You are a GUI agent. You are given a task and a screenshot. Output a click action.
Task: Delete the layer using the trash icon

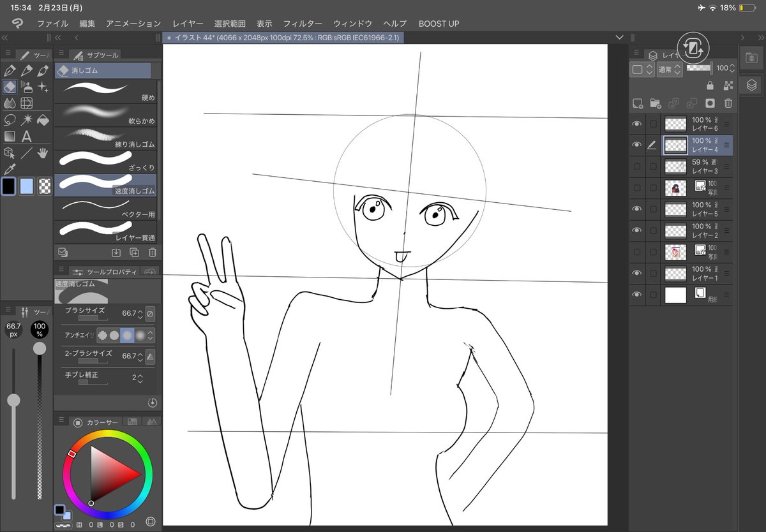coord(729,103)
